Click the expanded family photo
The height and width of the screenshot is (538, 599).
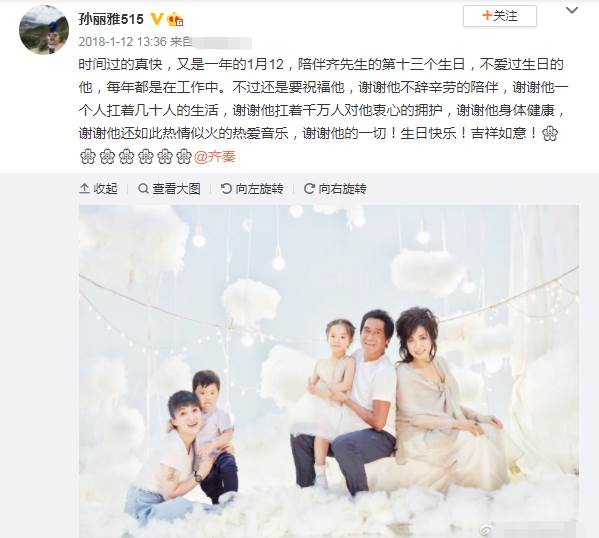tap(329, 371)
